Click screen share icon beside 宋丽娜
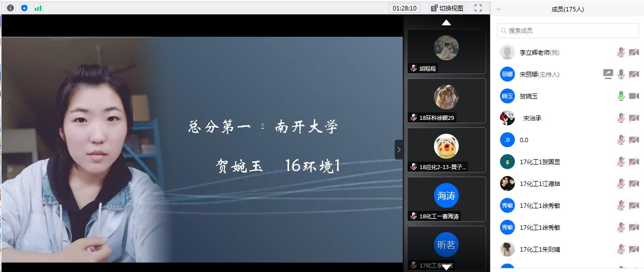The height and width of the screenshot is (272, 644). click(x=608, y=74)
